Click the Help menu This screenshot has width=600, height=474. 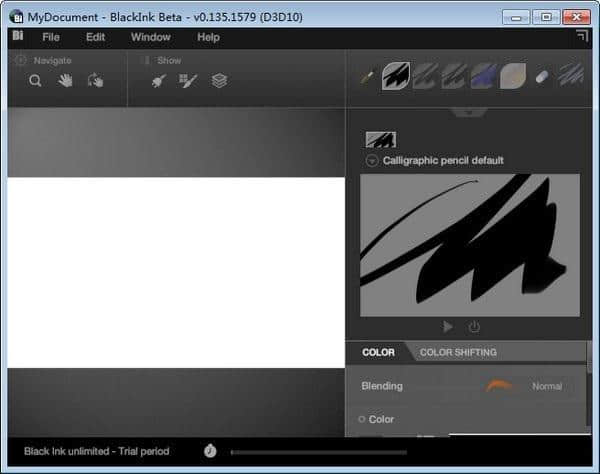point(208,37)
